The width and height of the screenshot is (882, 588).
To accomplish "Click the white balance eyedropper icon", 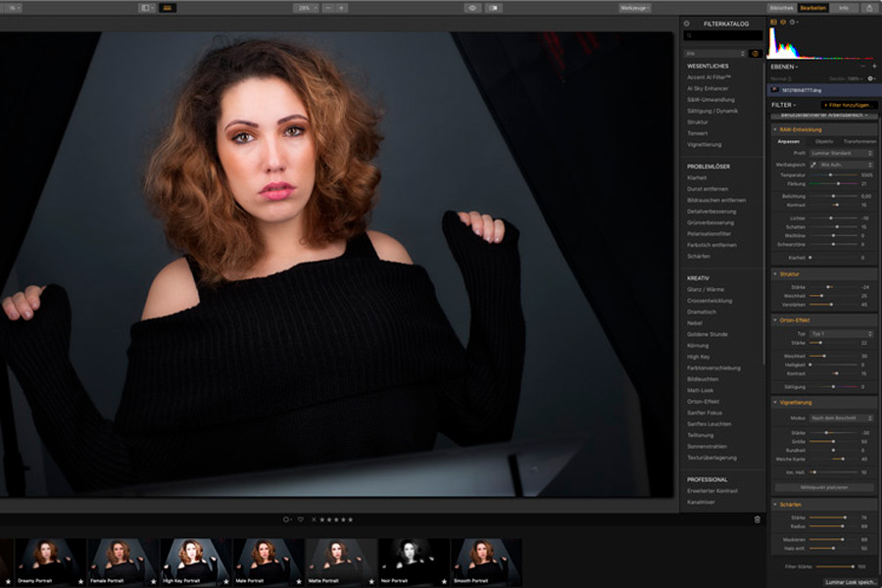I will click(x=811, y=165).
